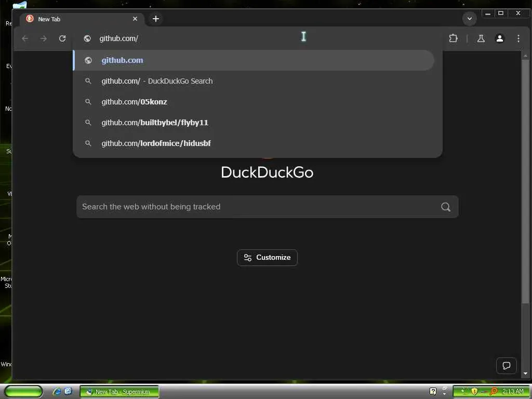Open the three-dot browser menu

(x=518, y=38)
